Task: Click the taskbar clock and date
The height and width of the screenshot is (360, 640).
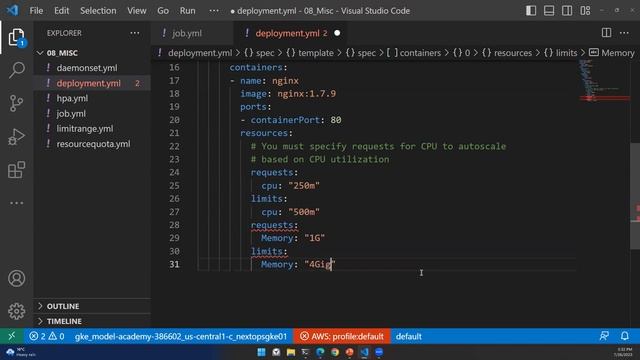Action: [x=624, y=352]
